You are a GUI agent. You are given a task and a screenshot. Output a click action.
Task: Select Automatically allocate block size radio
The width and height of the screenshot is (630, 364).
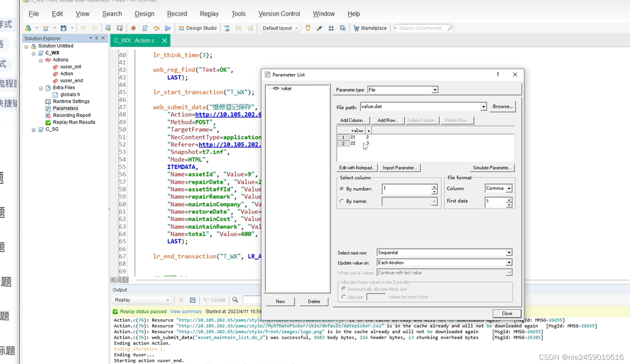point(343,289)
